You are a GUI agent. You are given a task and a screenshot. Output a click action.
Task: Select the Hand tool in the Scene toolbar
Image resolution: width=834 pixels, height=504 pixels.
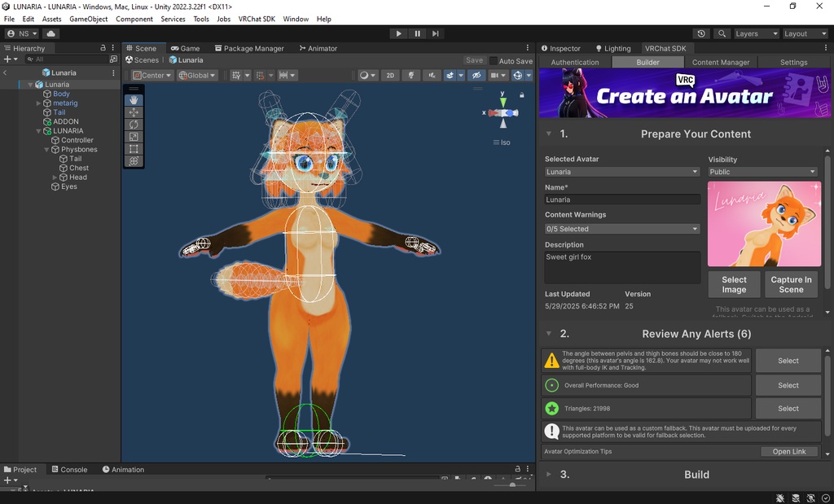[x=134, y=101]
